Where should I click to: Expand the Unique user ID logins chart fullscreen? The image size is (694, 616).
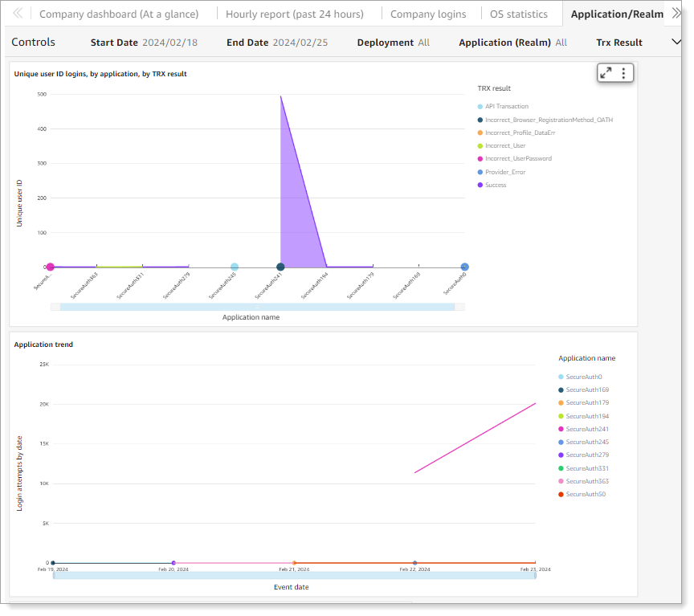(x=606, y=72)
